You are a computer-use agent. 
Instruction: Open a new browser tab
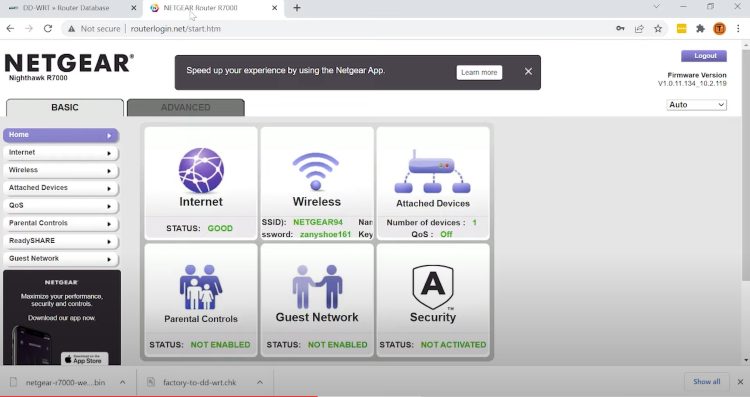click(297, 8)
